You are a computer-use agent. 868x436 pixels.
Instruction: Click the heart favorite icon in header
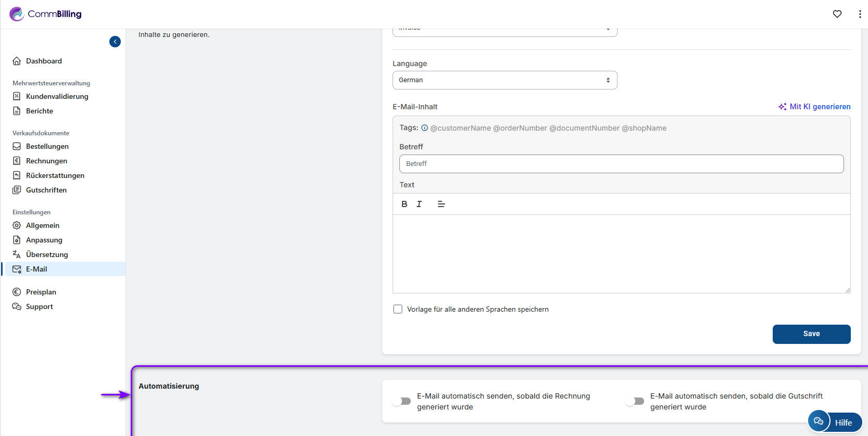[x=837, y=14]
